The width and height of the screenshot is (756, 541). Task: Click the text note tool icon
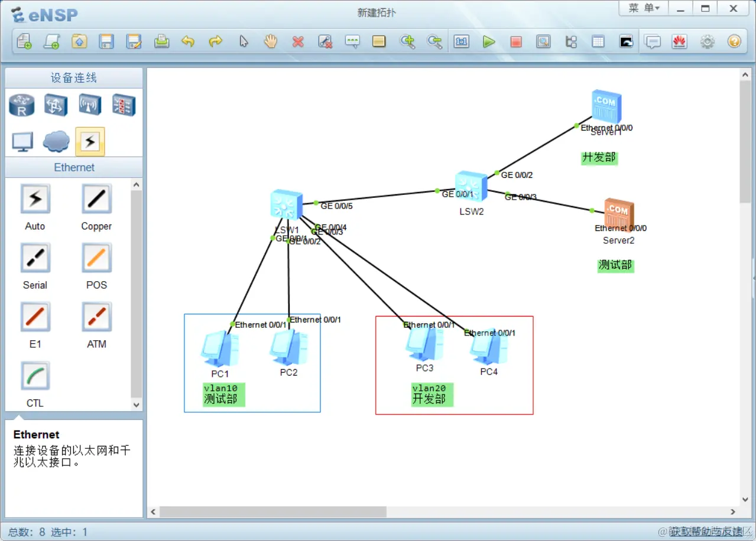coord(352,41)
